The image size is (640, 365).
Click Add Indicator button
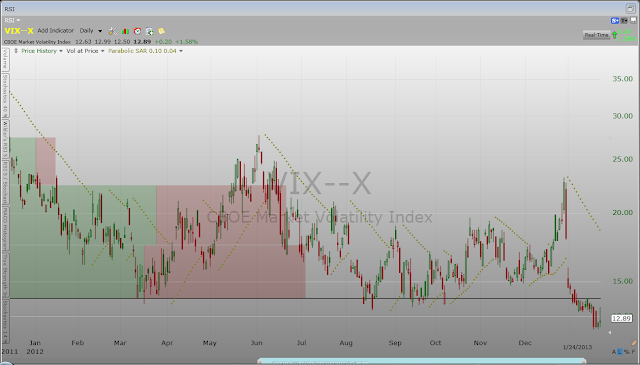coord(56,31)
